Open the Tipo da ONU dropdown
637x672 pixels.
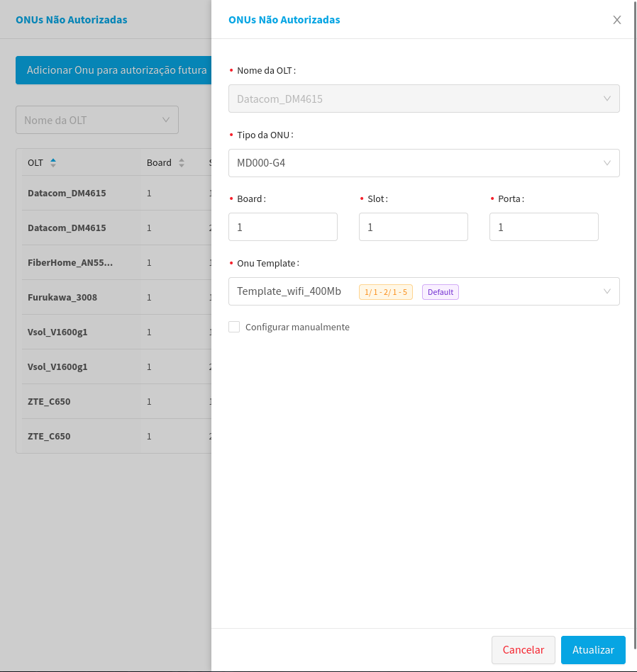[x=423, y=163]
